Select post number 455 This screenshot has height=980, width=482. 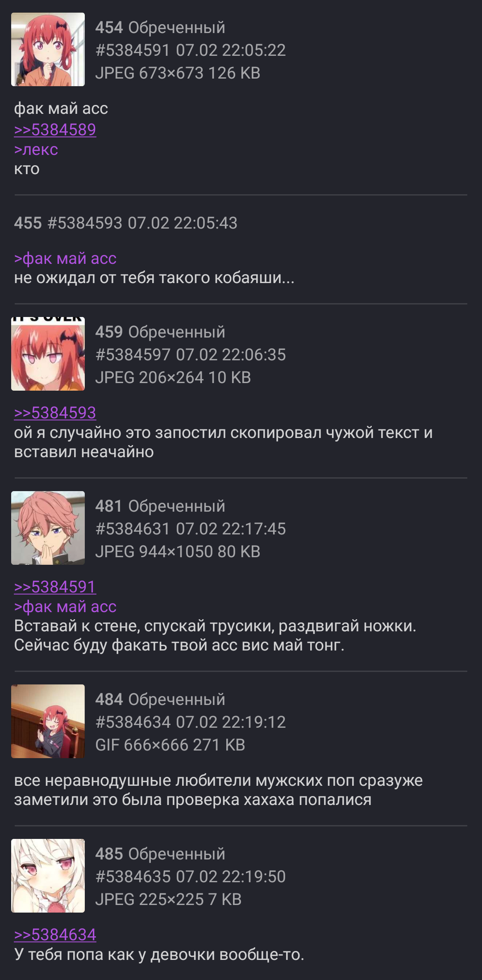click(28, 223)
